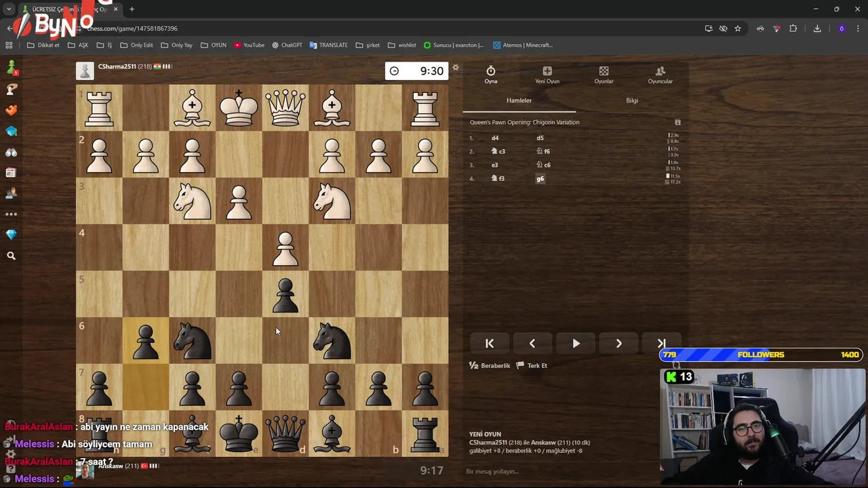Screen dimensions: 868x488
Task: Select move d5 in move list
Action: [540, 138]
